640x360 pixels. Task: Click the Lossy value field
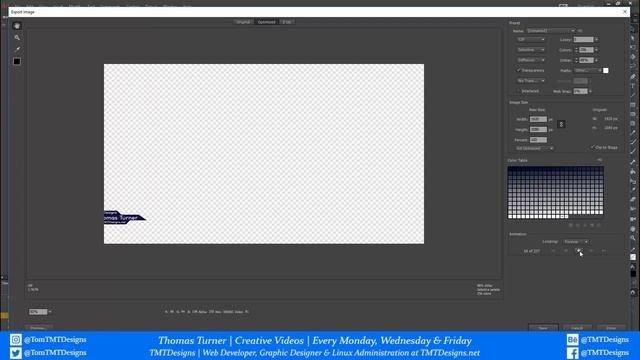point(583,40)
